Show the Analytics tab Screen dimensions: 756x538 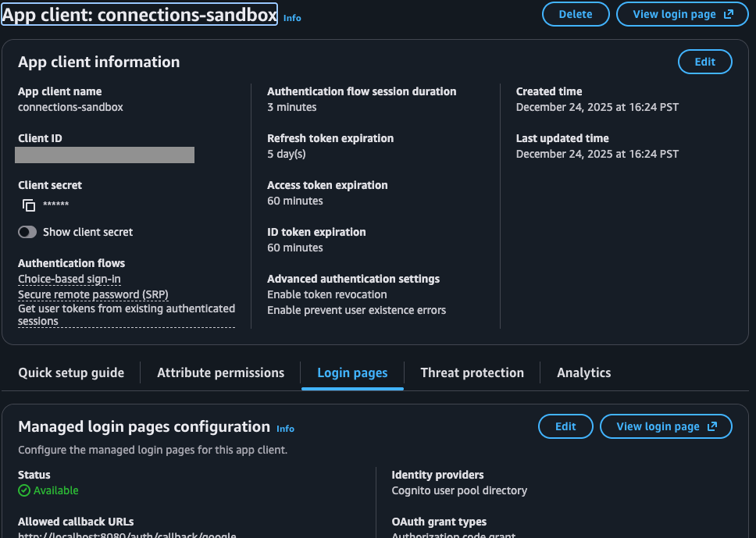click(583, 372)
